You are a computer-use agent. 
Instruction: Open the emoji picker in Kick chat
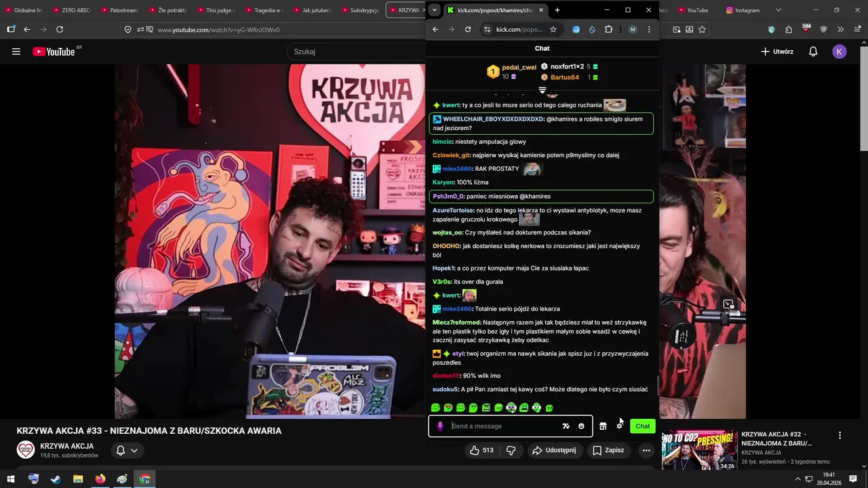point(581,426)
